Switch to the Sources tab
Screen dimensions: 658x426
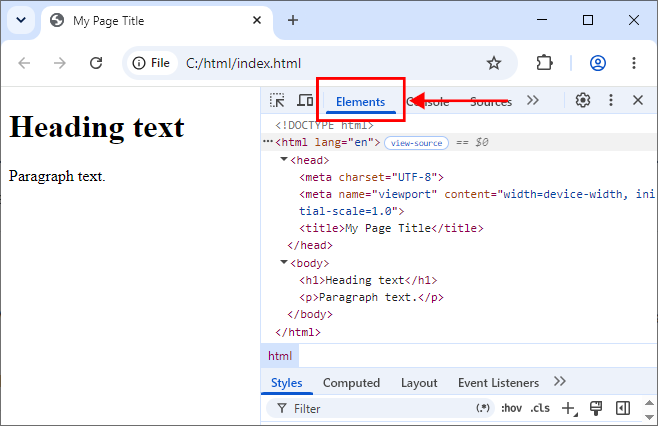[x=491, y=102]
